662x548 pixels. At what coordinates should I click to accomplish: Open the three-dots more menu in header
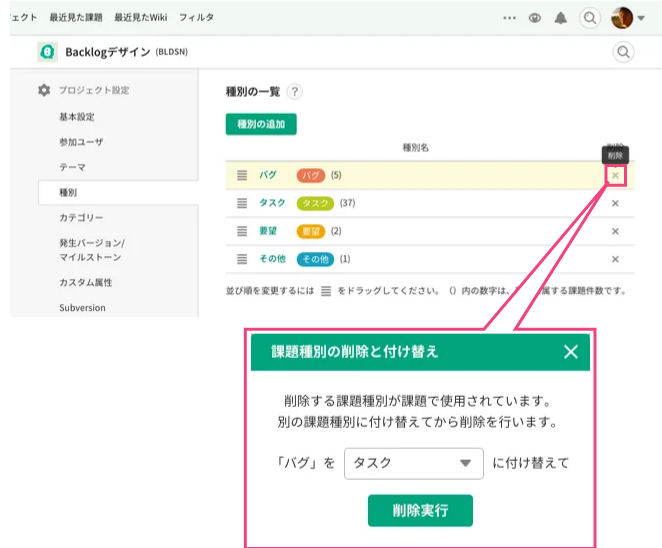click(x=510, y=18)
